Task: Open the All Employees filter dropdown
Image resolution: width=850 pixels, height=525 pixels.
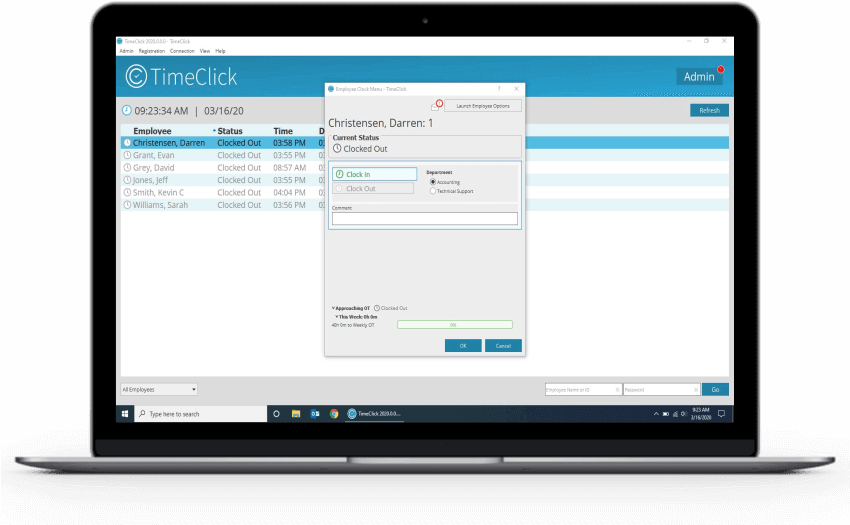Action: 159,389
